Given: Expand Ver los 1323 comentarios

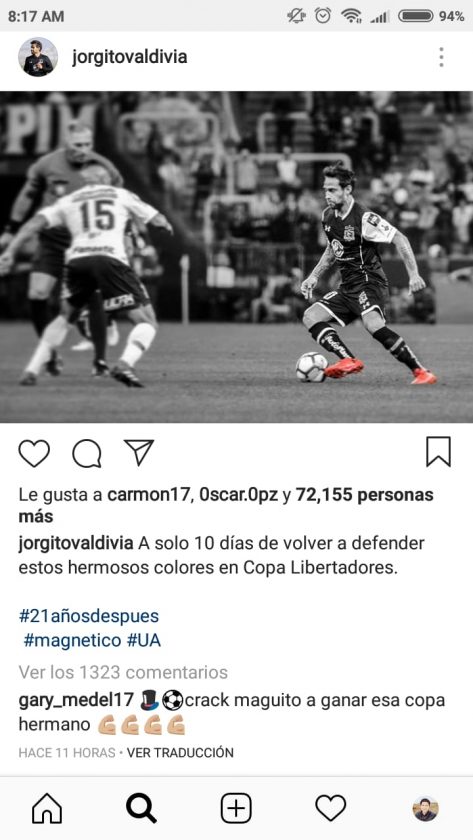Looking at the screenshot, I should pos(123,672).
